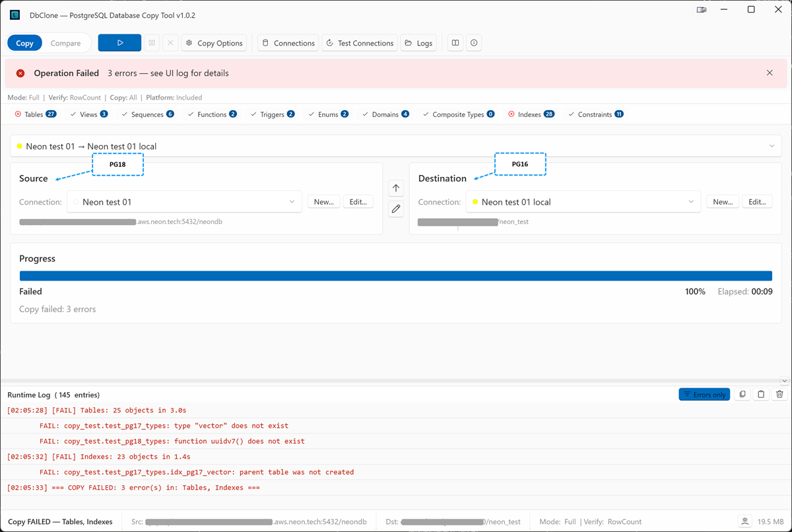Viewport: 792px width, 532px height.
Task: Select the Composite Types chip
Action: [459, 114]
